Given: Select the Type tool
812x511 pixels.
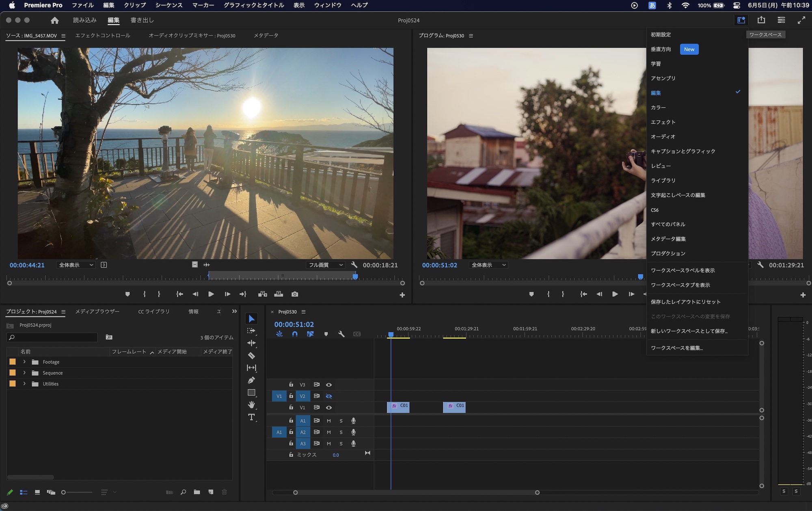Looking at the screenshot, I should tap(251, 417).
